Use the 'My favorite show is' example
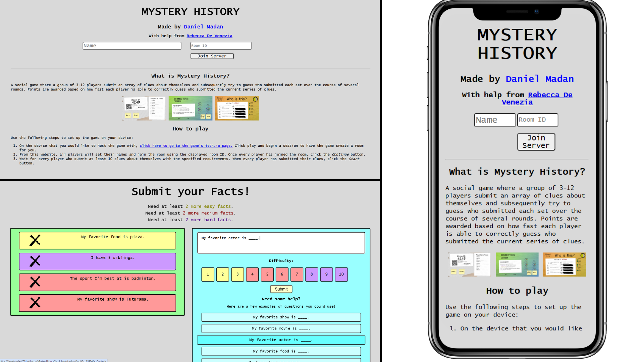This screenshot has height=362, width=644. point(281,317)
